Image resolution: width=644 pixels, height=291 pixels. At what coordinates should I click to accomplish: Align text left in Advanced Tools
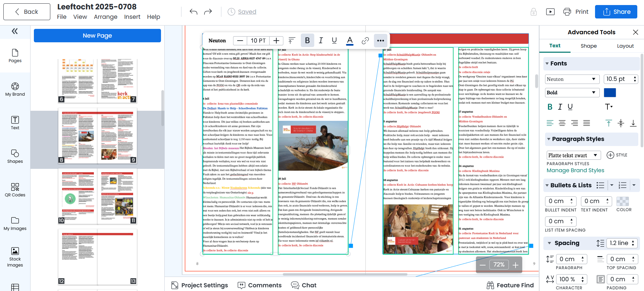point(550,123)
